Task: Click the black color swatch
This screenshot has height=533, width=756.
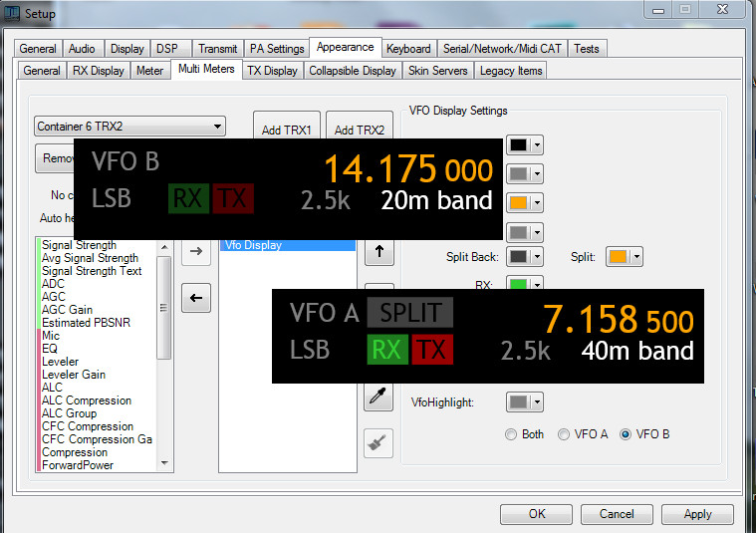Action: click(x=519, y=144)
